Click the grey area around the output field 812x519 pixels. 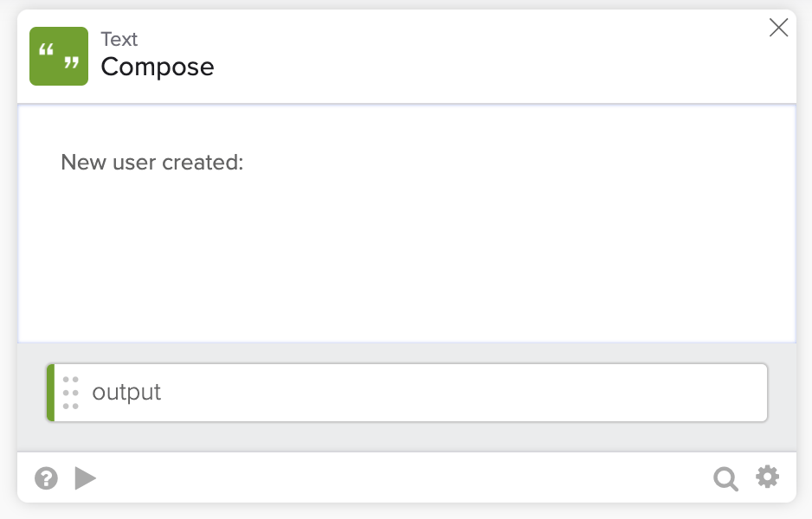tap(407, 437)
